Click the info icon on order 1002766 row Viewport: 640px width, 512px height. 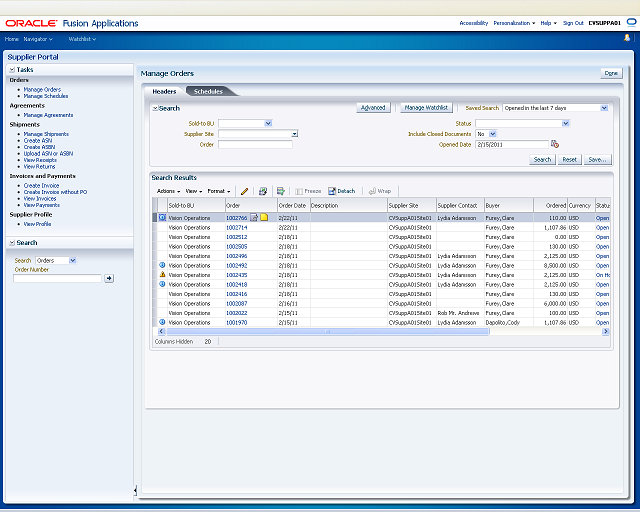tap(162, 217)
